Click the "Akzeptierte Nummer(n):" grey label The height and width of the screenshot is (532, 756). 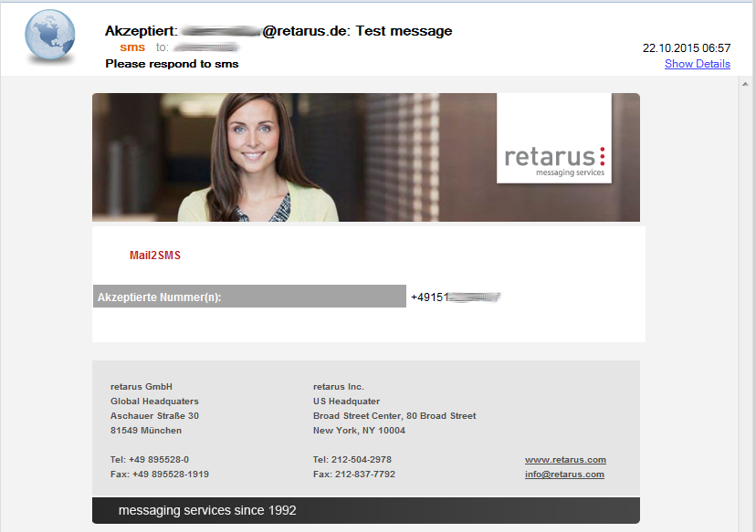point(159,297)
